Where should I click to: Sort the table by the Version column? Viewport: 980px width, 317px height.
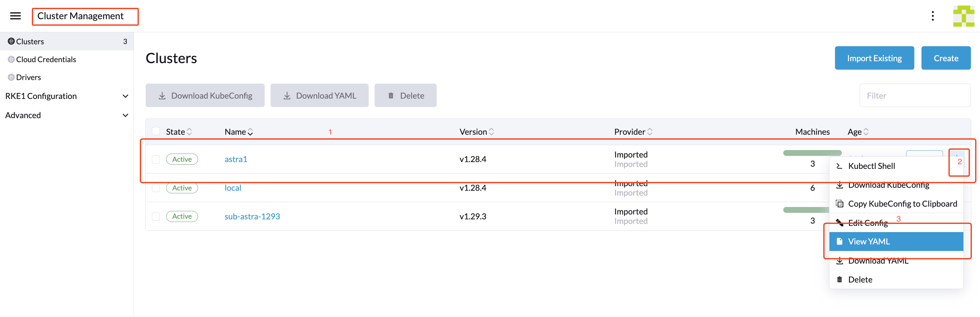click(491, 132)
